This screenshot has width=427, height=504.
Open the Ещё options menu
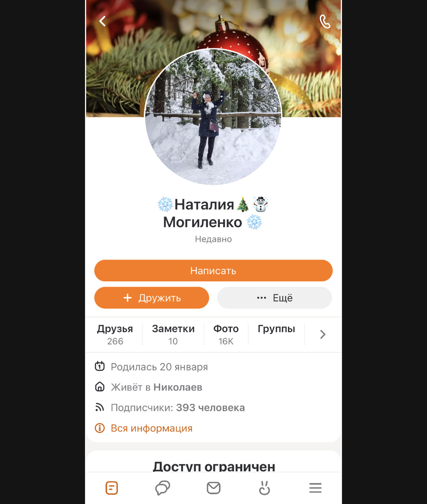click(x=274, y=298)
